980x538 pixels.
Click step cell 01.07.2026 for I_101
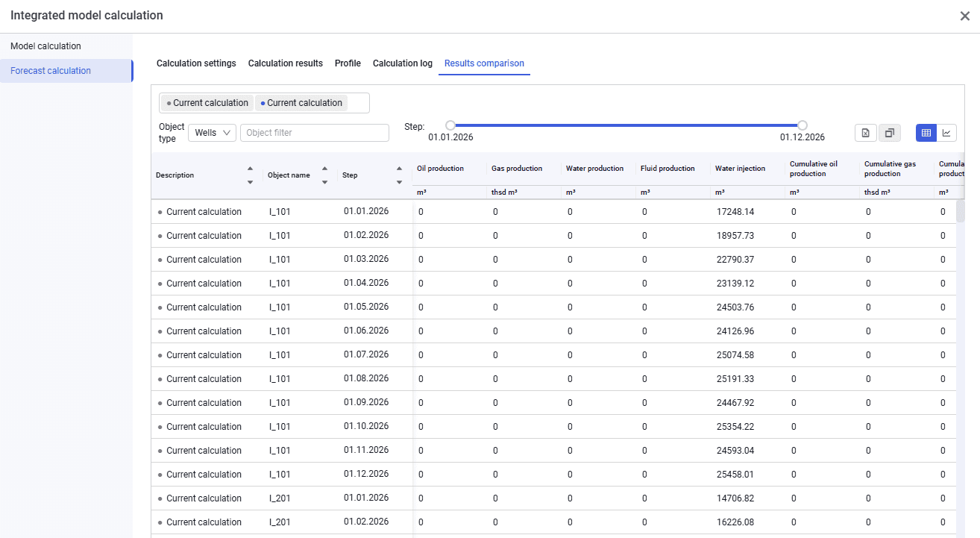click(366, 354)
